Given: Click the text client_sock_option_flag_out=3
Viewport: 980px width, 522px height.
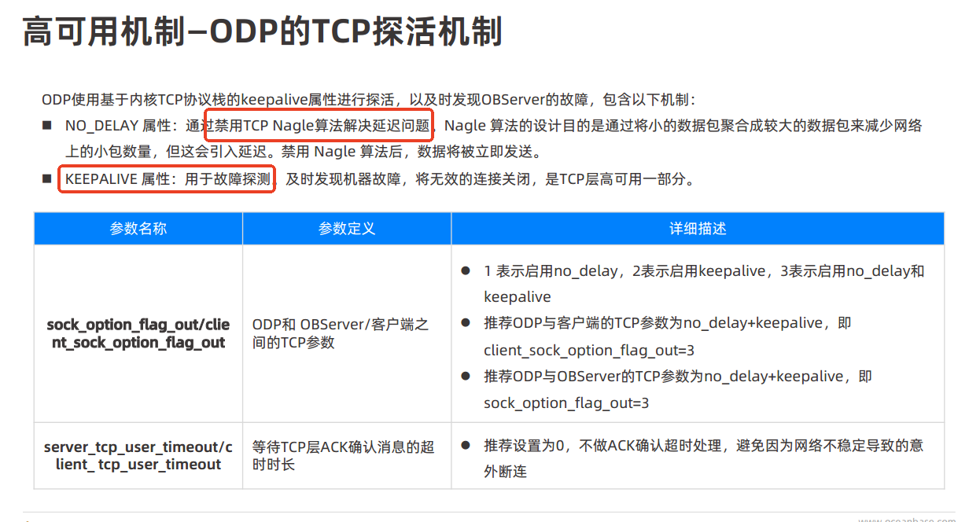Looking at the screenshot, I should click(x=588, y=351).
